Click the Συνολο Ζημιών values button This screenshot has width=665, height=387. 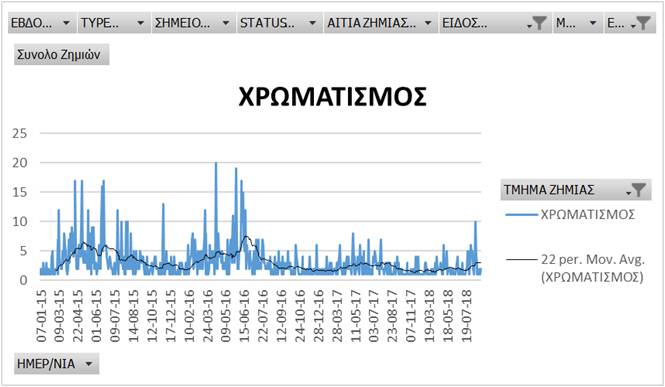[x=61, y=55]
